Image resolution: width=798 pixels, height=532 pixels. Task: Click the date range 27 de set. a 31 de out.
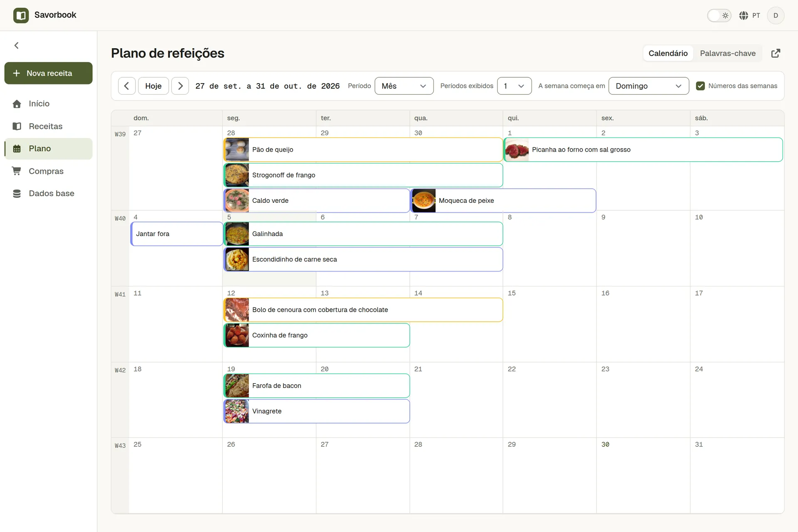click(x=268, y=86)
